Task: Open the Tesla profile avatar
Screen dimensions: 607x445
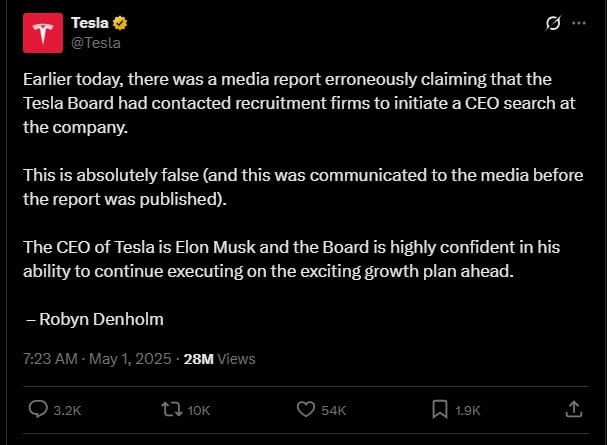Action: (43, 33)
